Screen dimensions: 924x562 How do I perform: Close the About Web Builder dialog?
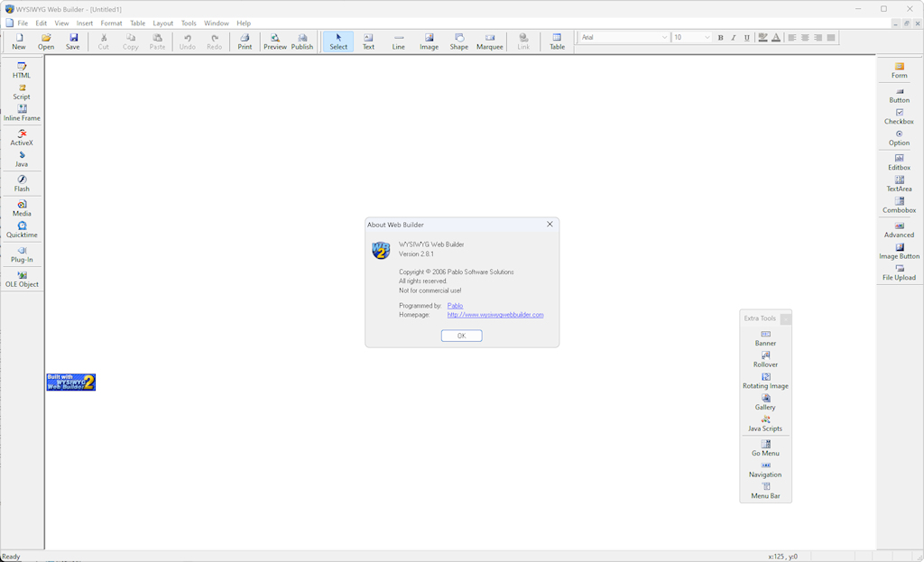pos(550,225)
